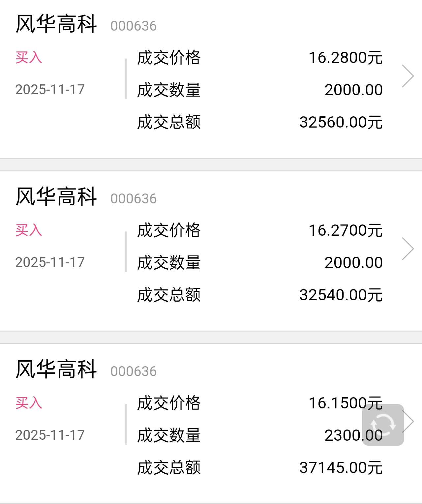Tap the 16.2700元 transaction price
The image size is (422, 504).
(x=346, y=230)
